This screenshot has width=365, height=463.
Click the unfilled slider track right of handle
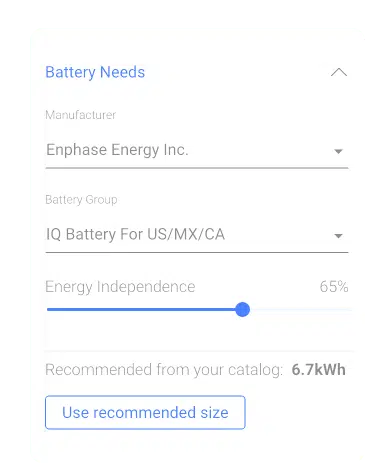(300, 310)
